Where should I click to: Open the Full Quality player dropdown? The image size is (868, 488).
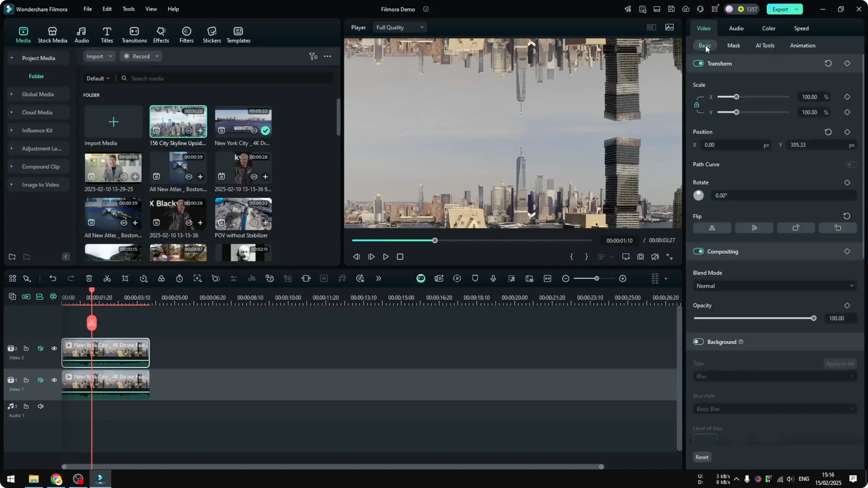click(399, 27)
